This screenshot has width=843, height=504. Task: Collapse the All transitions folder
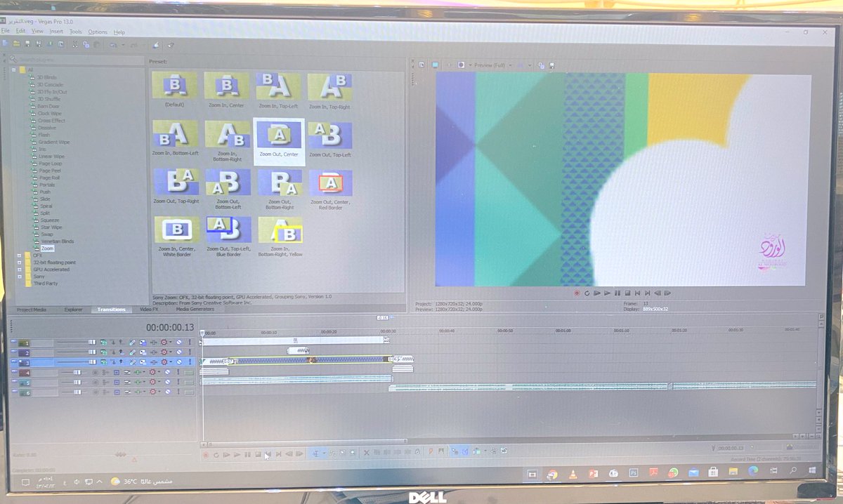pyautogui.click(x=13, y=69)
